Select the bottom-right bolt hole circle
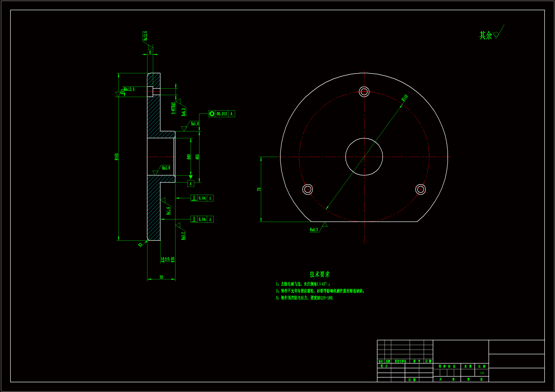The height and width of the screenshot is (392, 555). 421,189
